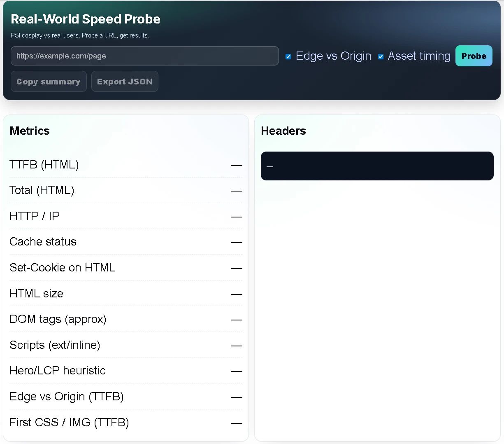This screenshot has width=504, height=444.
Task: Disable the Asset timing checkbox
Action: [x=381, y=56]
